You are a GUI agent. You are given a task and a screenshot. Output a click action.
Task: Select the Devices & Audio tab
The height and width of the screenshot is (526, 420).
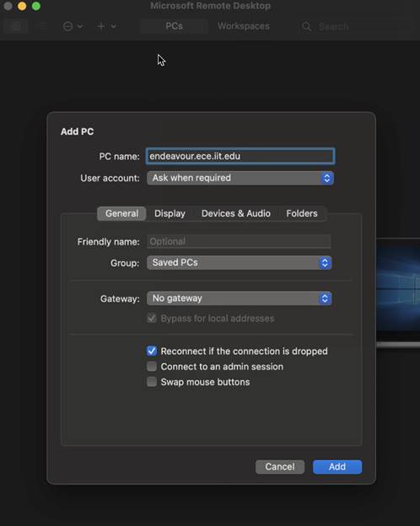pyautogui.click(x=235, y=213)
